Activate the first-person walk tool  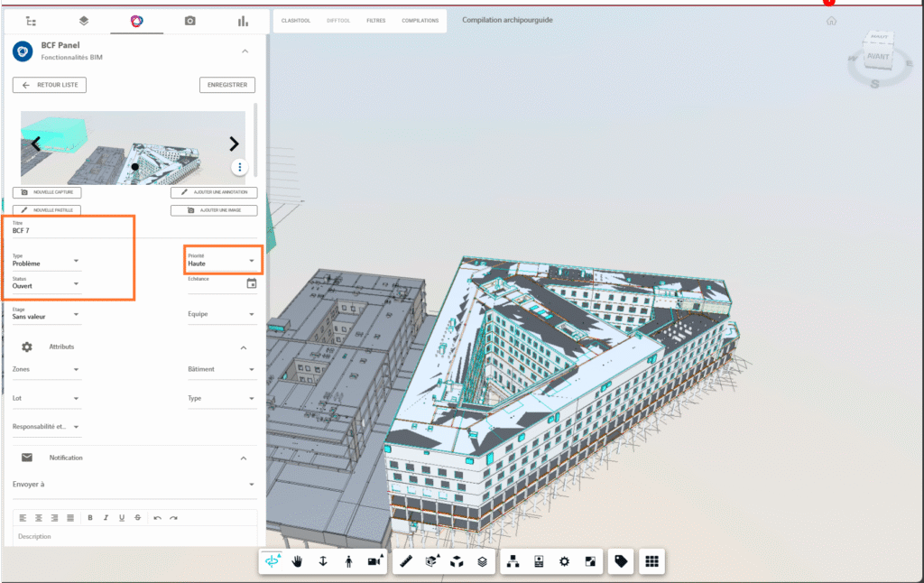(349, 561)
